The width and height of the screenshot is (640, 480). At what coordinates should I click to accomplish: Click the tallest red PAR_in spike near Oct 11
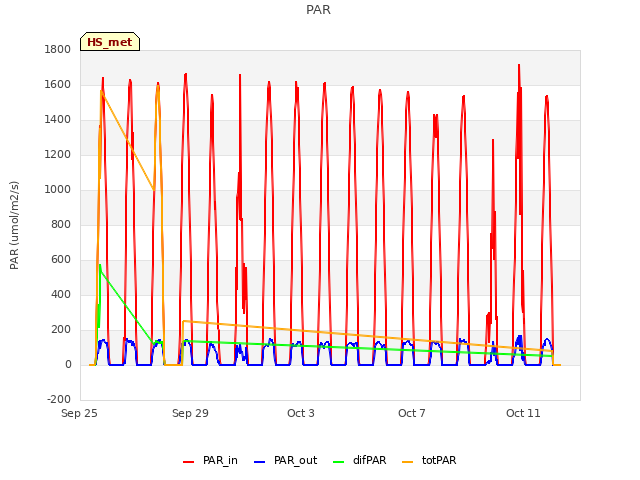tap(519, 65)
